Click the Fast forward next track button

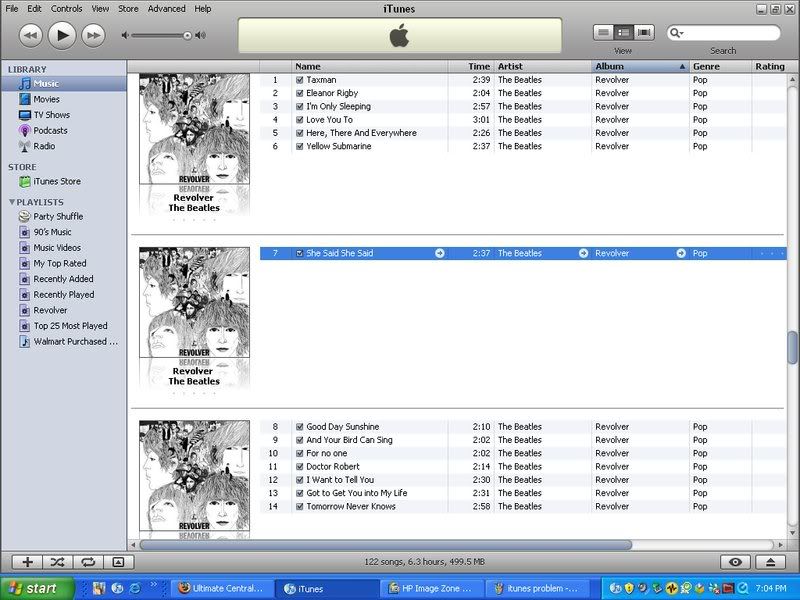tap(93, 36)
